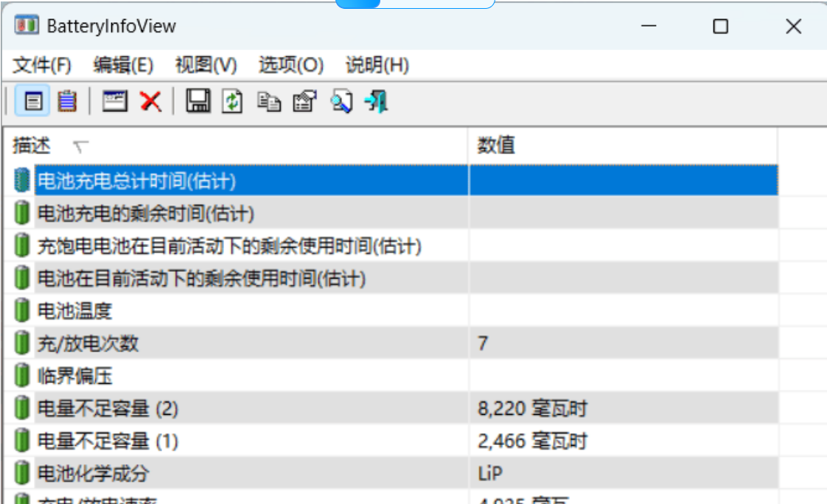The width and height of the screenshot is (827, 504).
Task: Click the 数值 column header
Action: [x=495, y=143]
